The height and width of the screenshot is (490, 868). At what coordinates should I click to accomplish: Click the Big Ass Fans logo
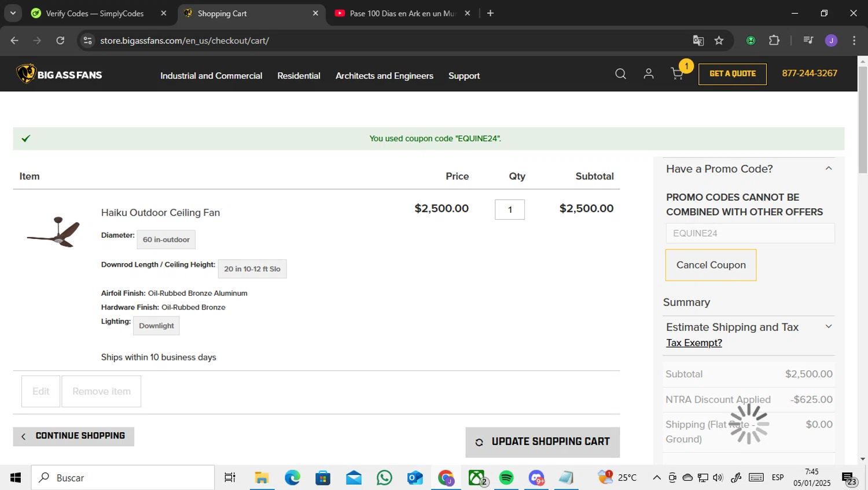(x=59, y=74)
